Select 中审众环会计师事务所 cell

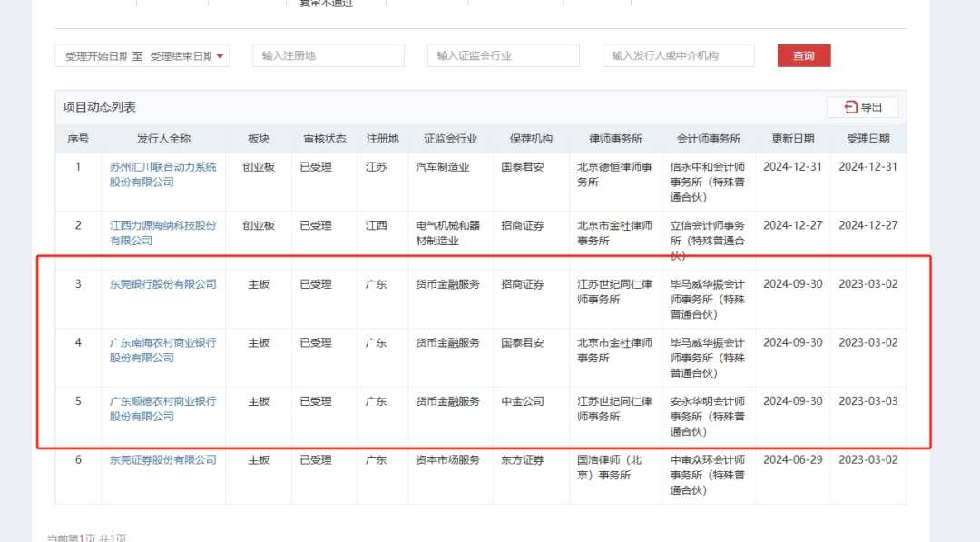click(708, 475)
